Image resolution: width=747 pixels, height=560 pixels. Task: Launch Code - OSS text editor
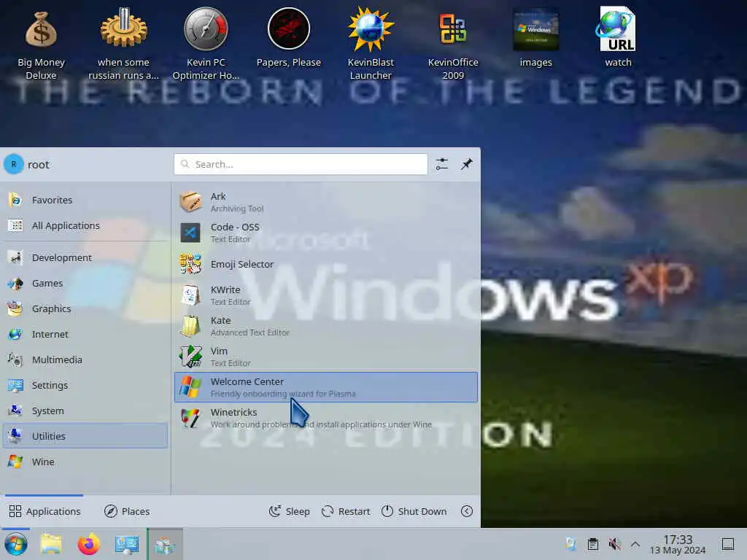point(326,233)
